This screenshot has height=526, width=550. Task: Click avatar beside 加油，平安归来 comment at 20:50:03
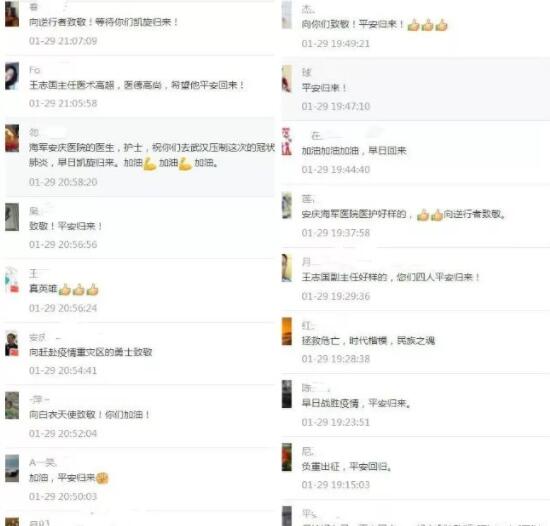tap(12, 468)
